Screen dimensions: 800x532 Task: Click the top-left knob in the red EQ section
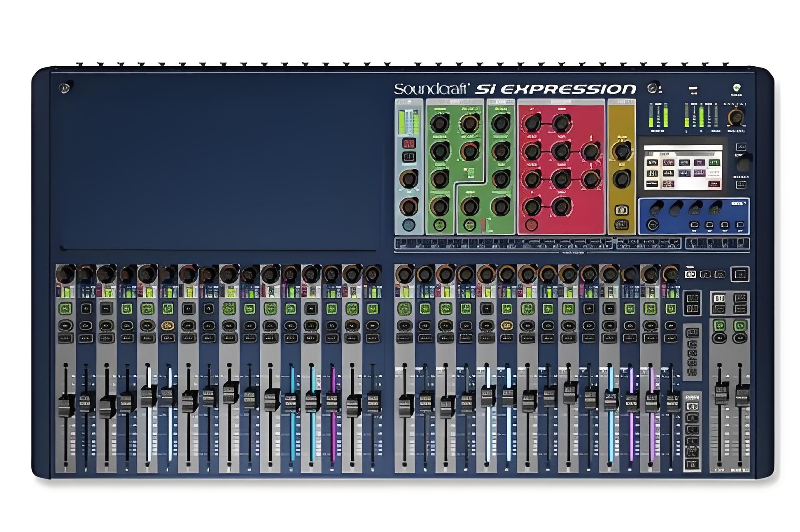[x=532, y=122]
